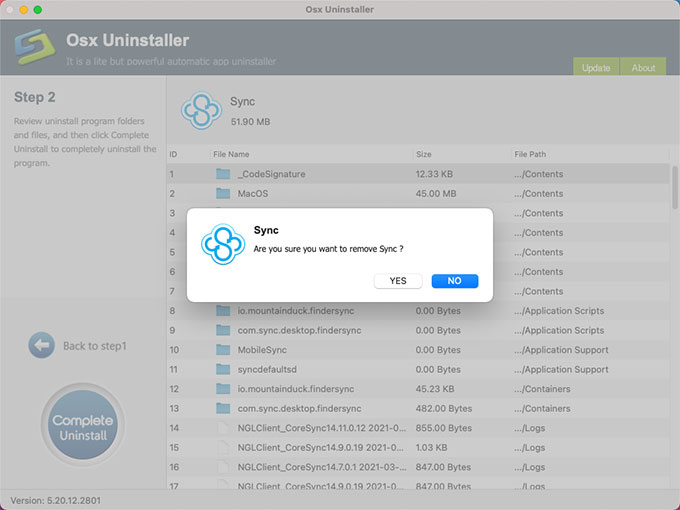This screenshot has width=680, height=510.
Task: Click .../Contents path of row 3
Action: [x=539, y=213]
